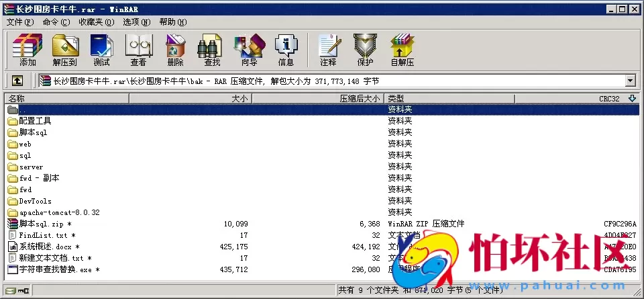Click size value 10,099 of 脚本sql.zip
This screenshot has width=644, height=299.
point(235,224)
